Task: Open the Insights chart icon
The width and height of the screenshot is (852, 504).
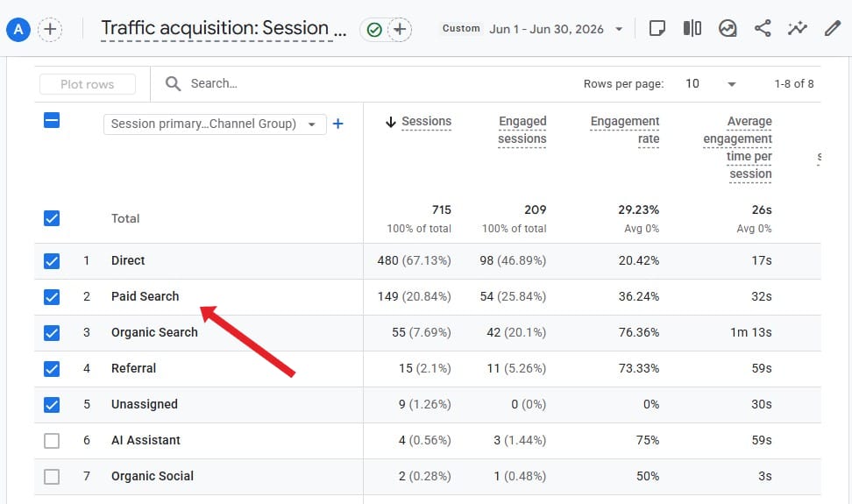Action: (x=728, y=28)
